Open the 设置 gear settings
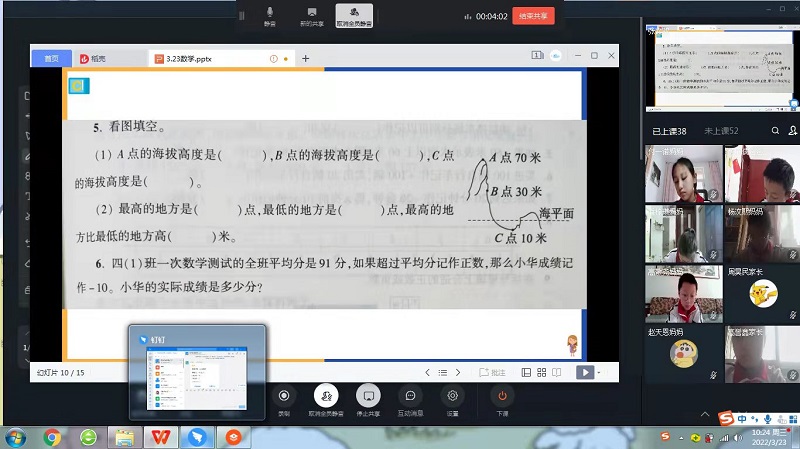The height and width of the screenshot is (449, 800). tap(453, 402)
